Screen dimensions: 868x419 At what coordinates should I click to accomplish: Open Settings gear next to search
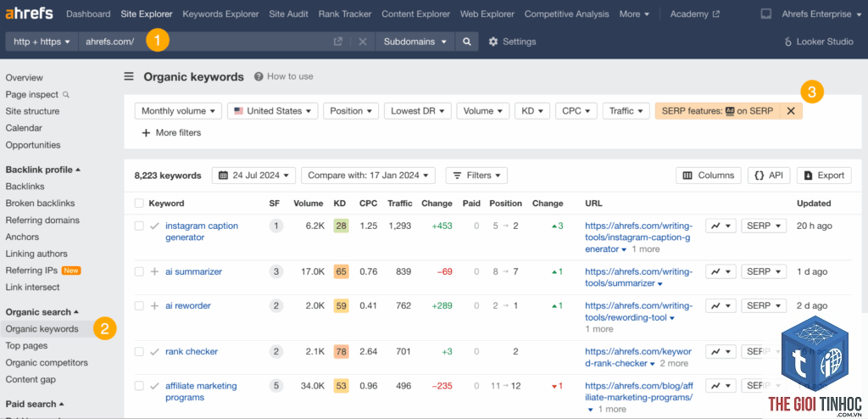493,42
